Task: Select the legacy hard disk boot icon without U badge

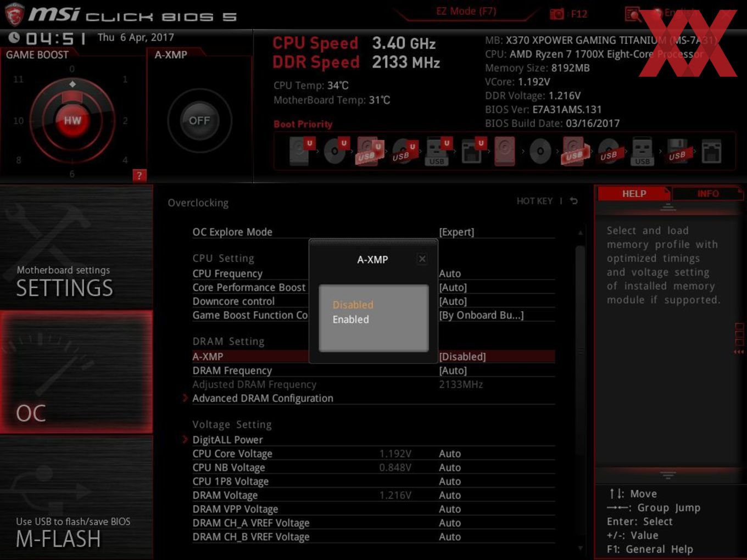Action: point(505,151)
